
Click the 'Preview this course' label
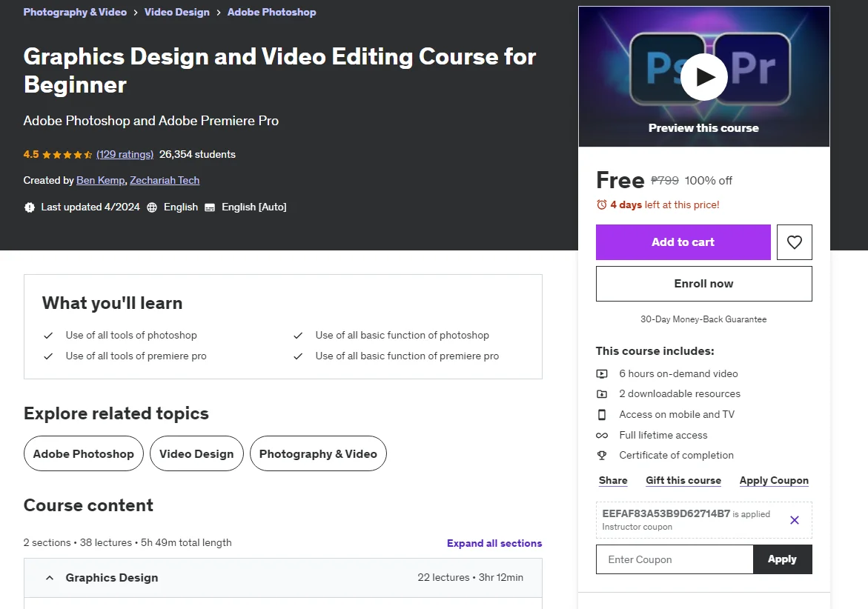(x=703, y=127)
